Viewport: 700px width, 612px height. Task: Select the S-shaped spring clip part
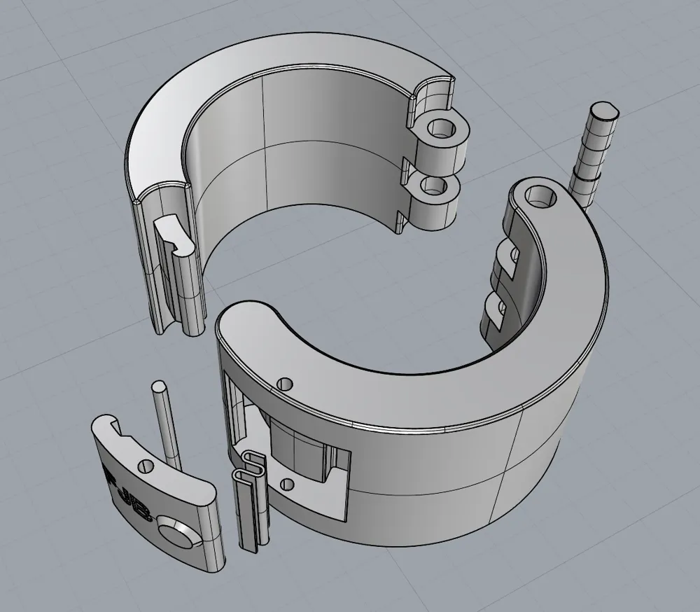click(x=251, y=501)
